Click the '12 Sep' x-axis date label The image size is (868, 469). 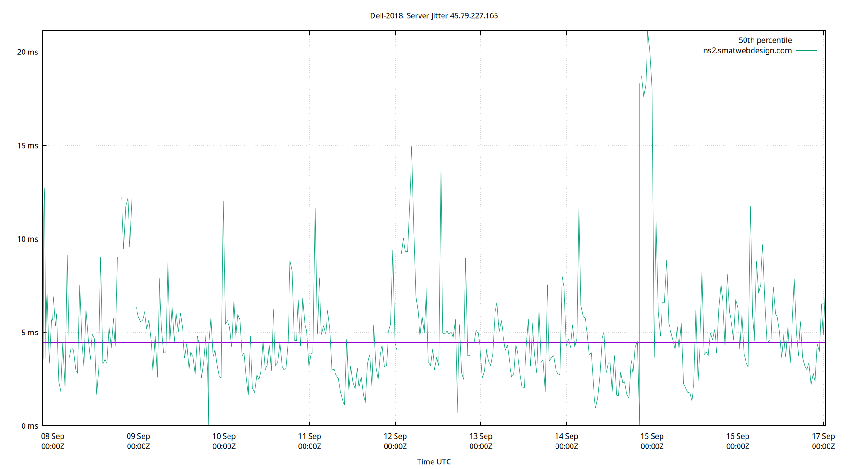395,436
